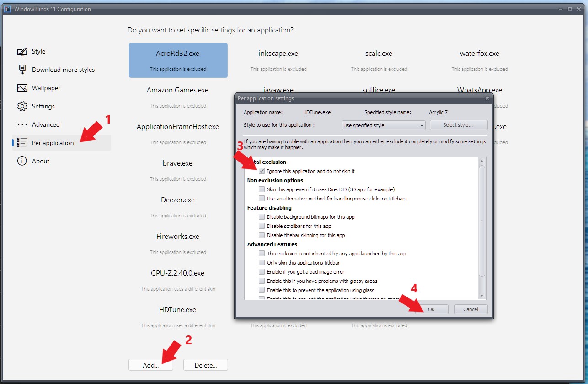Uncheck Ignore this application and do not skin it
This screenshot has width=588, height=384.
click(x=262, y=171)
